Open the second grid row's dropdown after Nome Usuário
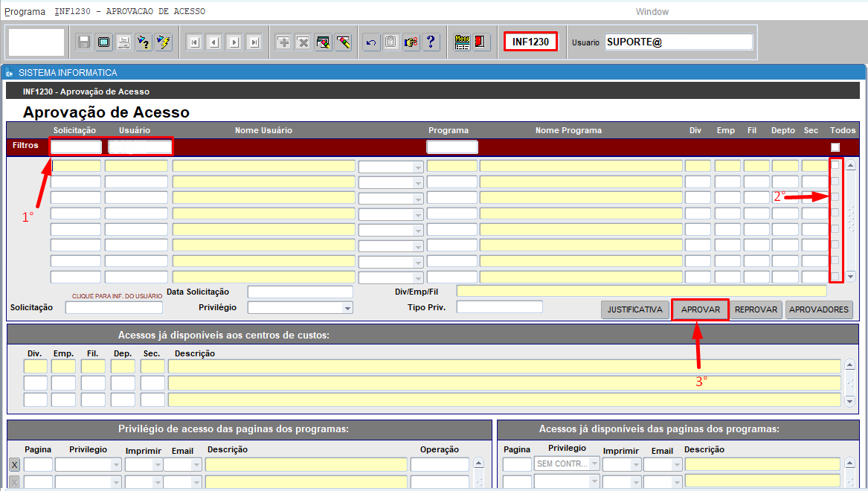 pos(418,183)
